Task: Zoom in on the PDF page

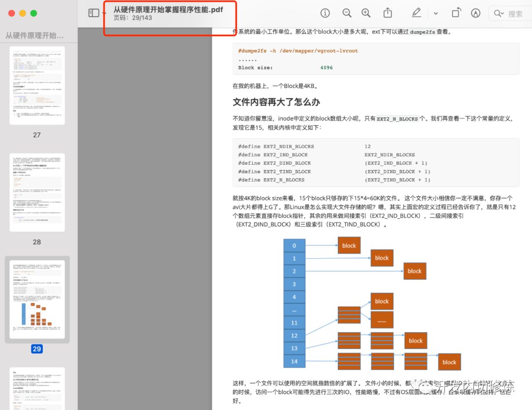Action: click(366, 13)
